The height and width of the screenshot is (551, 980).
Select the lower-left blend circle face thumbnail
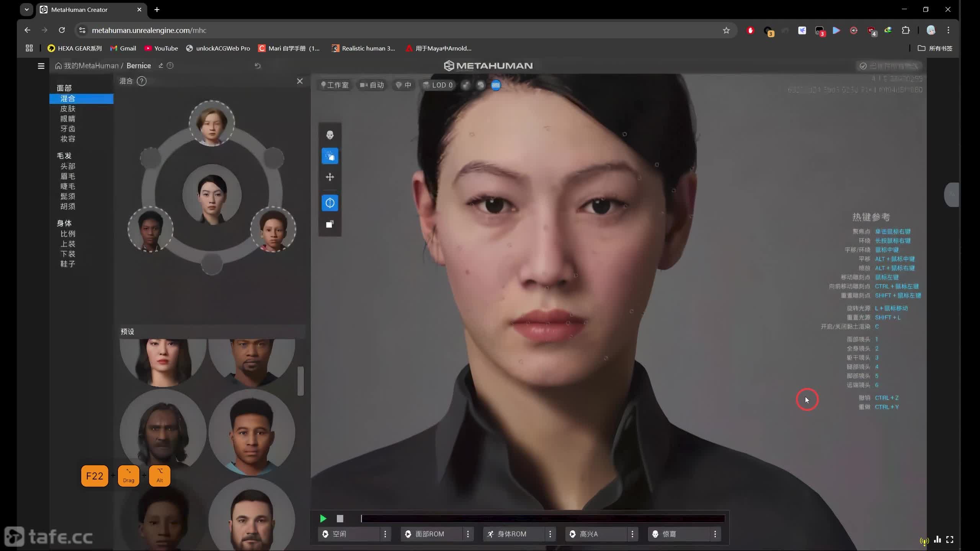pyautogui.click(x=150, y=230)
